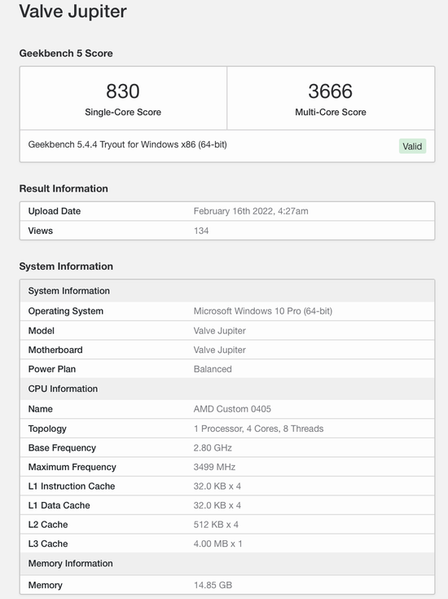Click the Model value Valve Jupiter

[220, 331]
